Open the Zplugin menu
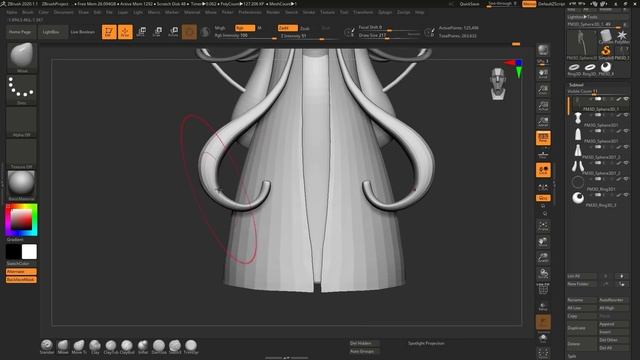 coord(385,12)
